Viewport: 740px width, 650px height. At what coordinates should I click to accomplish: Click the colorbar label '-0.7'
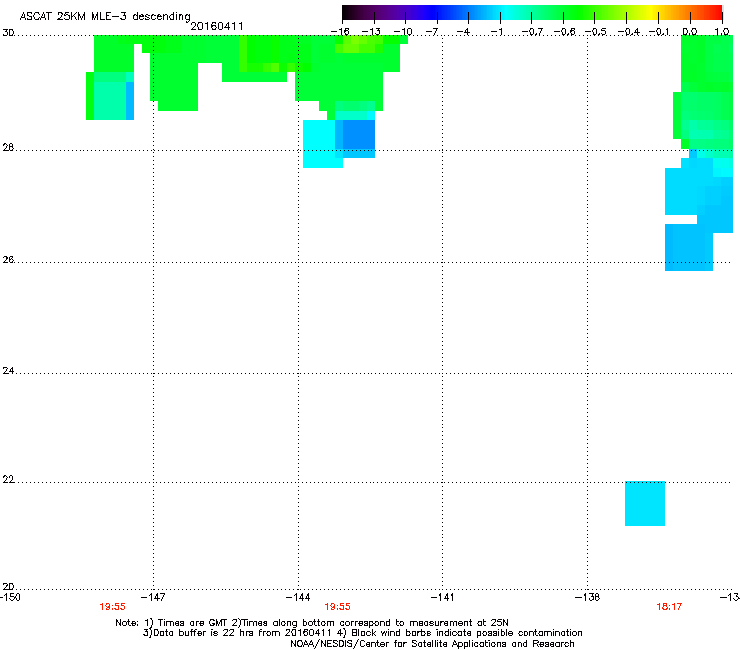pos(532,32)
